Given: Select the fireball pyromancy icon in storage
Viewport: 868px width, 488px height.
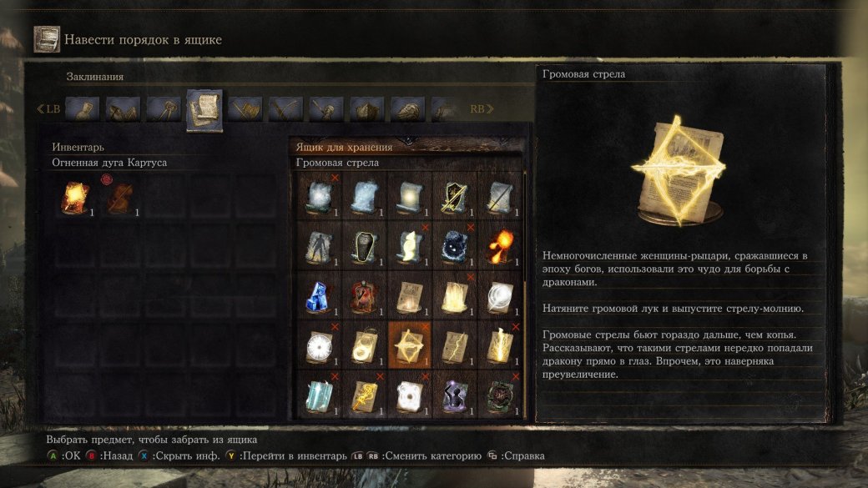Looking at the screenshot, I should (x=501, y=246).
